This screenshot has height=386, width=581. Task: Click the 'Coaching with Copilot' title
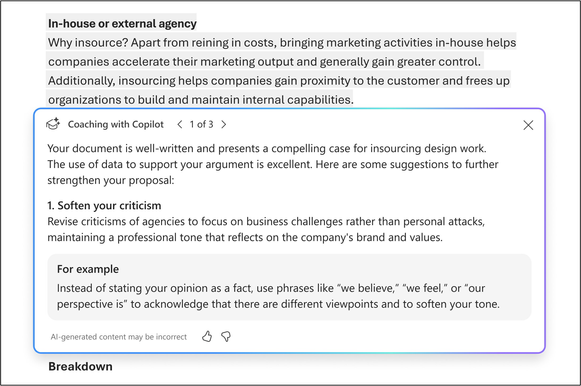coord(116,124)
